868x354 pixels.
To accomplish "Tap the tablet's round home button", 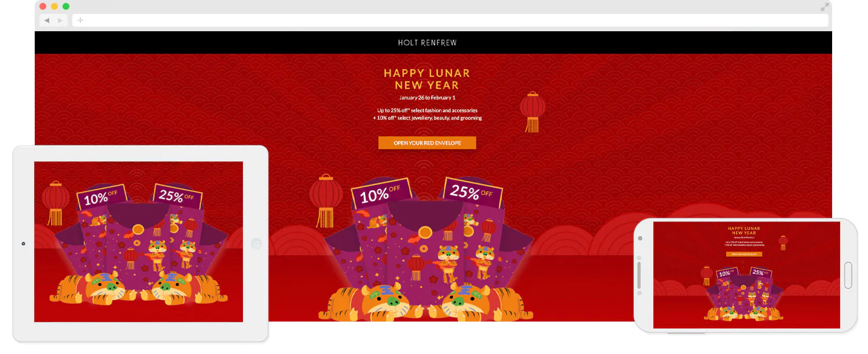I will [x=256, y=244].
